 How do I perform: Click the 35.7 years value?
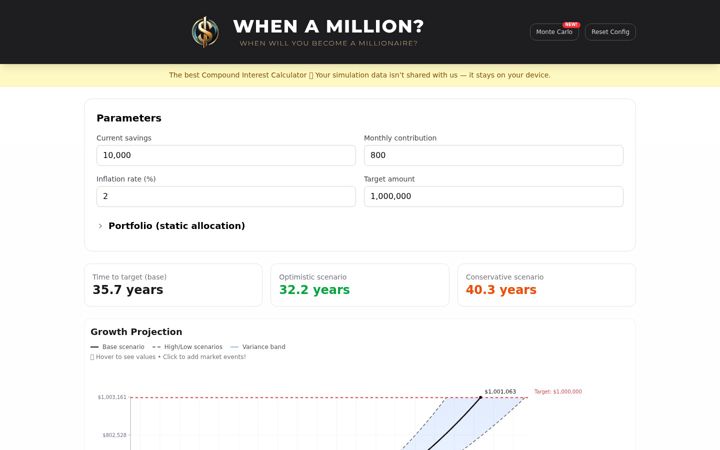(x=128, y=290)
